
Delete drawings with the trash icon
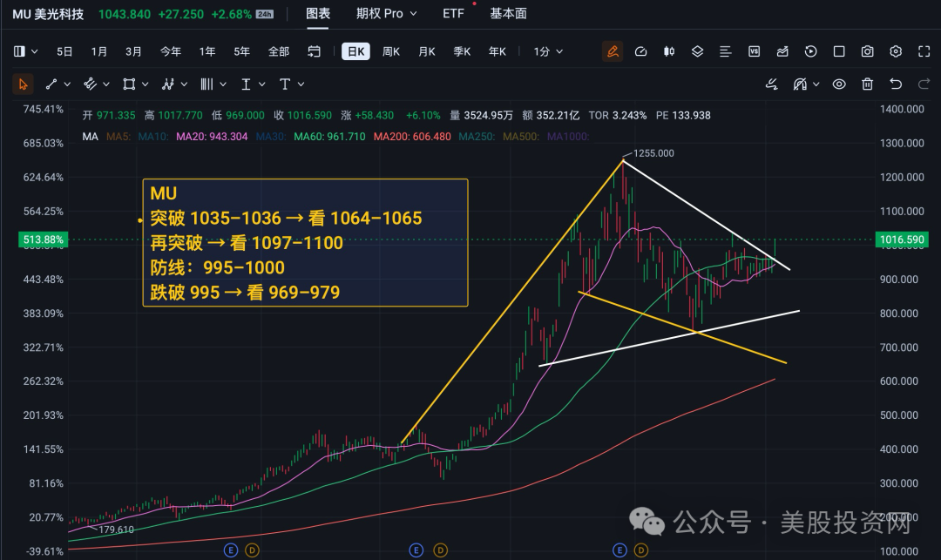(x=867, y=84)
